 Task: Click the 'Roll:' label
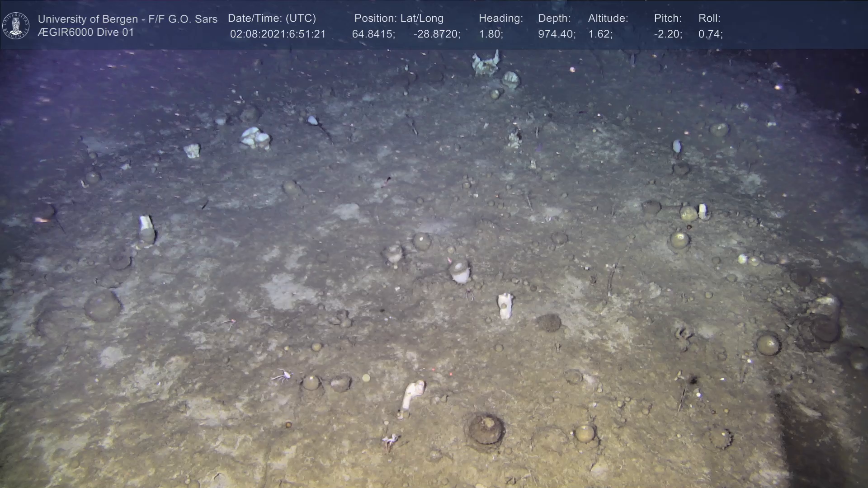(709, 19)
